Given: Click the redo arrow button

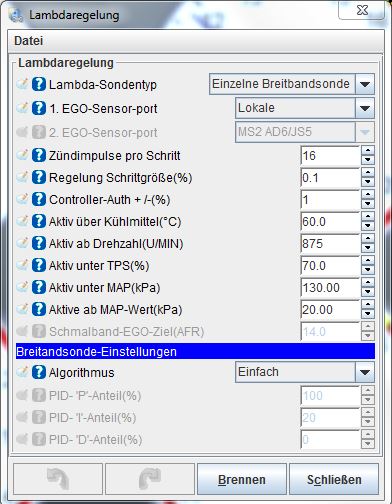Looking at the screenshot, I should (x=150, y=479).
